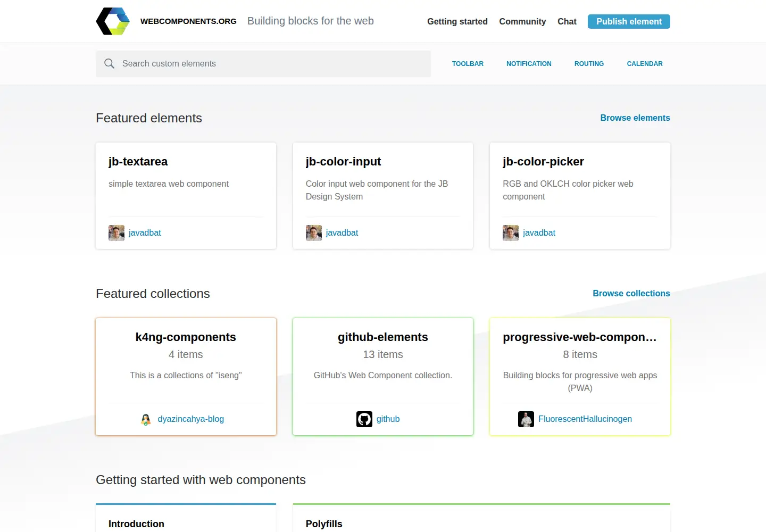The image size is (766, 532).
Task: Click the '8 items' count text
Action: (580, 355)
